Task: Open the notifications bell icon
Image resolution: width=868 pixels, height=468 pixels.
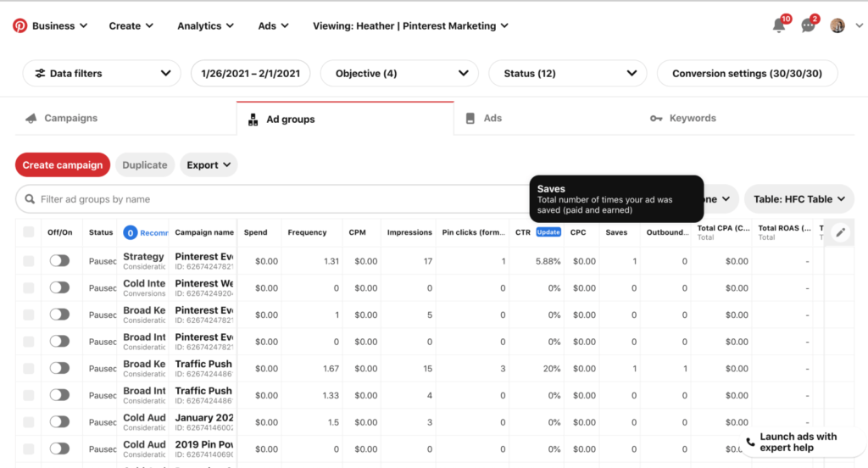Action: coord(779,25)
